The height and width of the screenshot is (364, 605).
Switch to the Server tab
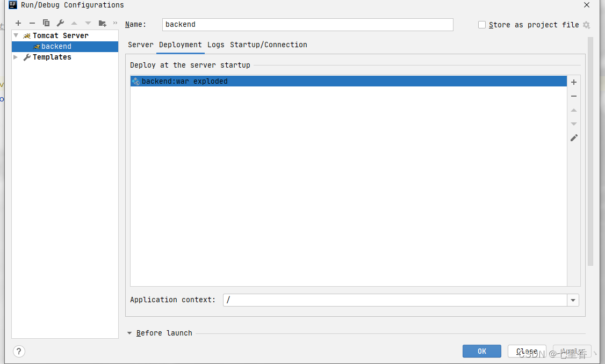[140, 45]
